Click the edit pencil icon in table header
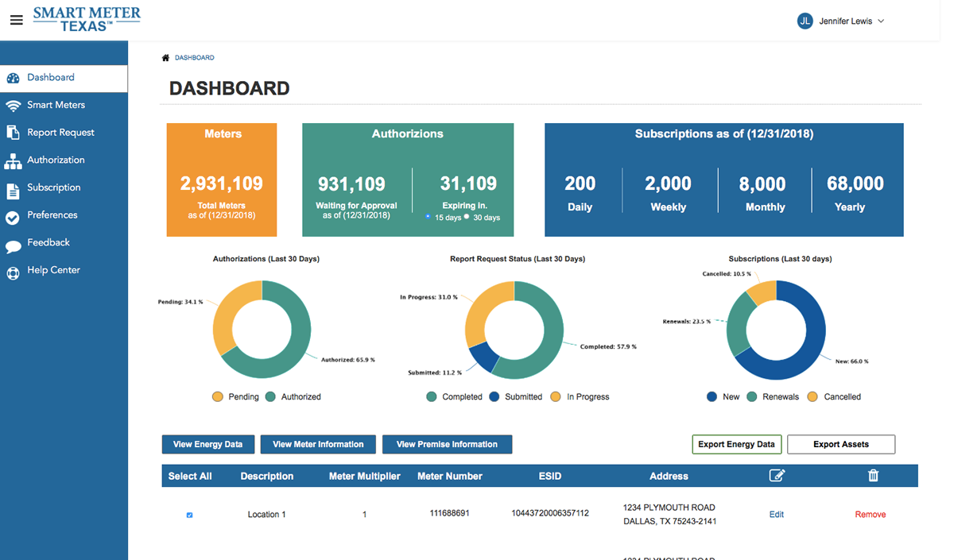 [777, 476]
